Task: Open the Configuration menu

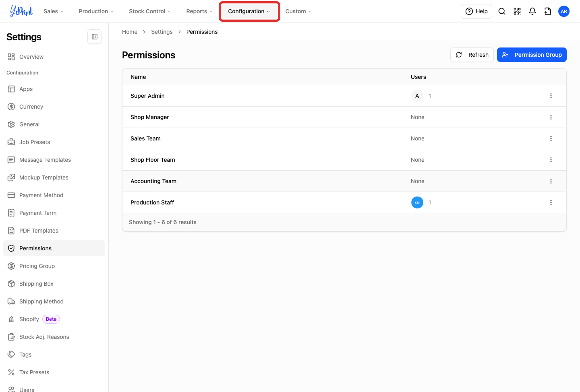Action: [x=249, y=11]
